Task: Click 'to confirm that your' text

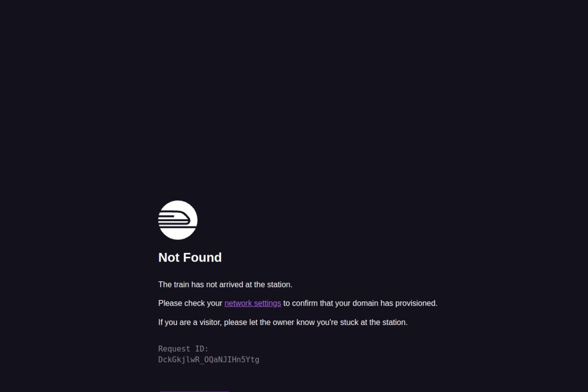Action: (x=317, y=303)
